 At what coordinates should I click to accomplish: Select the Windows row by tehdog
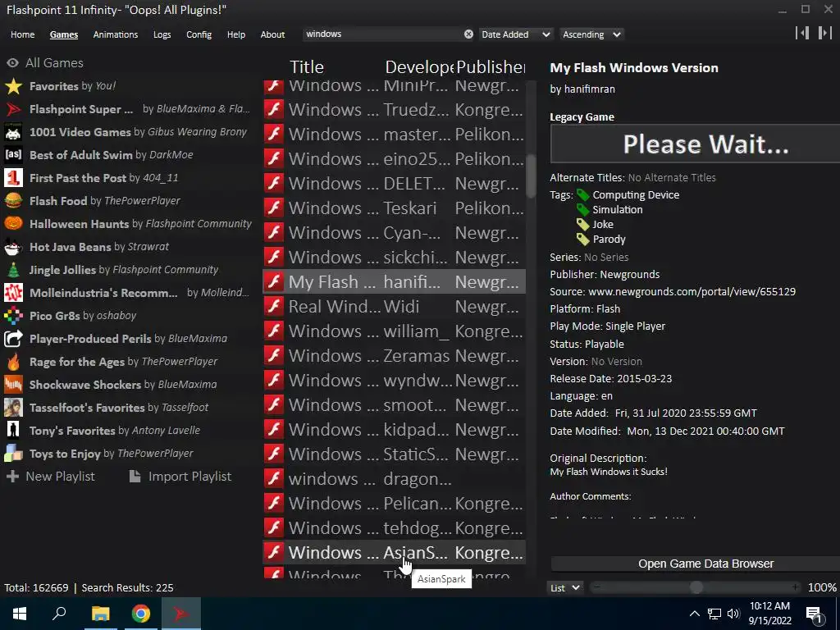point(394,528)
